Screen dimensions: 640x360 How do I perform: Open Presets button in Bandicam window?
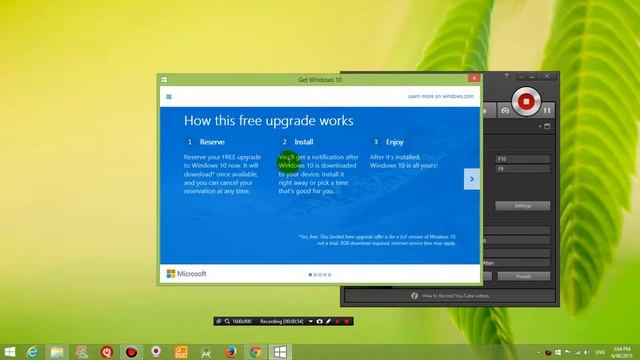click(524, 276)
